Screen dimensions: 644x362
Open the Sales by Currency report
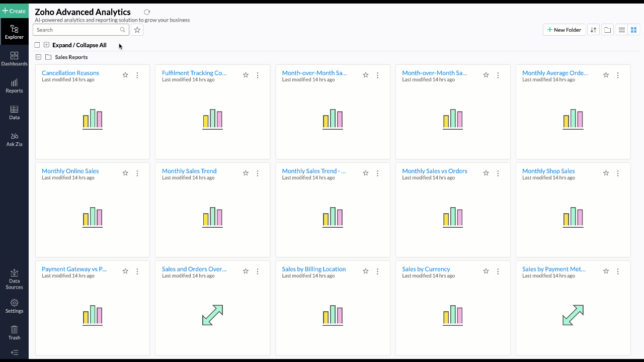pos(426,269)
